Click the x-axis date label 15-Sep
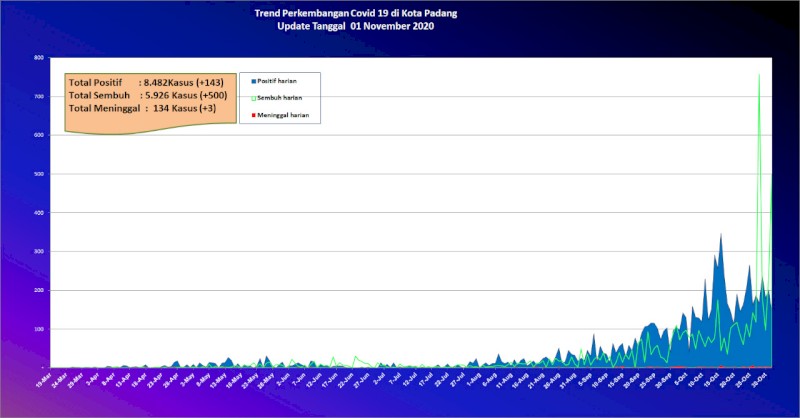This screenshot has width=800, height=418. coord(616,381)
